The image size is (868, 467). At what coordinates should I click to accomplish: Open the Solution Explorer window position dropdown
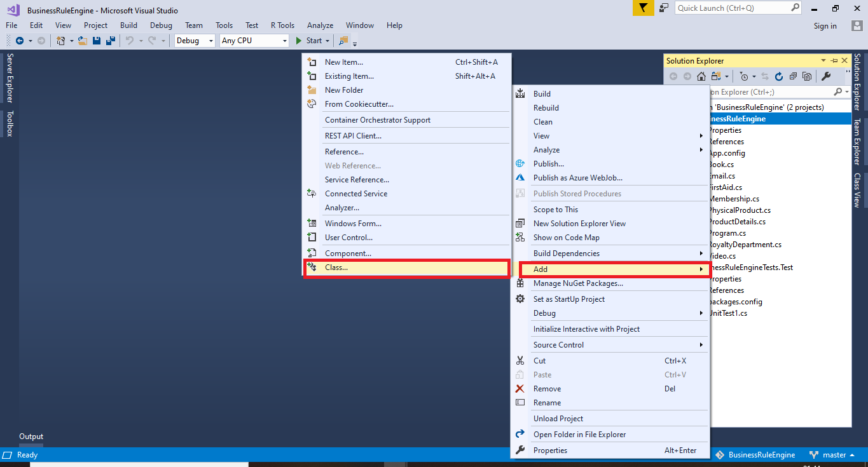pos(825,60)
